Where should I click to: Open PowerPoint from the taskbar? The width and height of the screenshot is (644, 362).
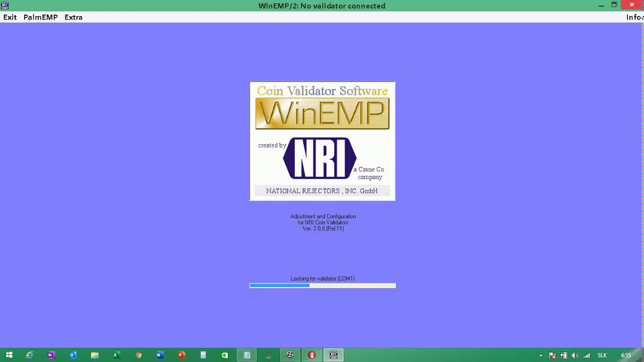click(x=182, y=355)
